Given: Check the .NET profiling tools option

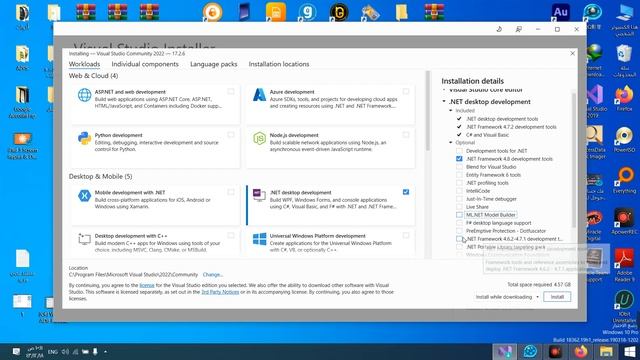Looking at the screenshot, I should 459,183.
